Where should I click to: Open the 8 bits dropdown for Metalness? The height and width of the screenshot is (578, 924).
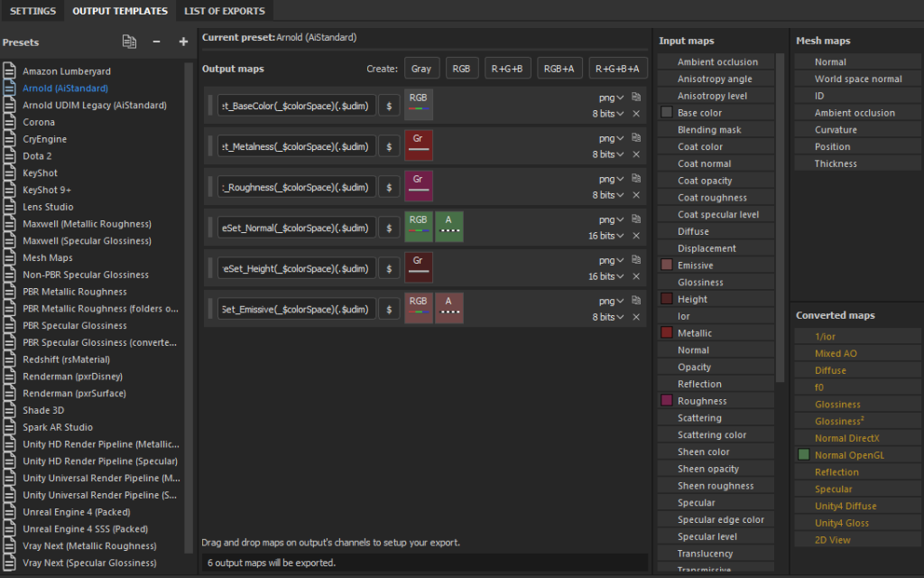point(608,154)
